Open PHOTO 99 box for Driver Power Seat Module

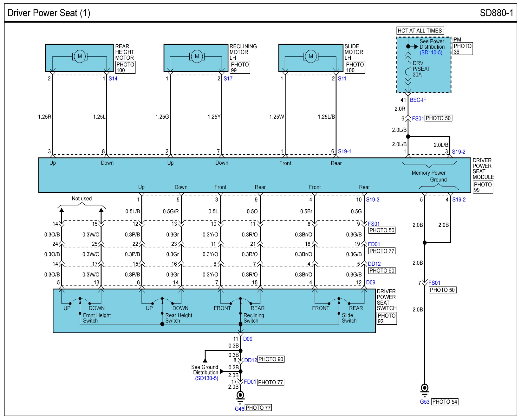coord(483,187)
